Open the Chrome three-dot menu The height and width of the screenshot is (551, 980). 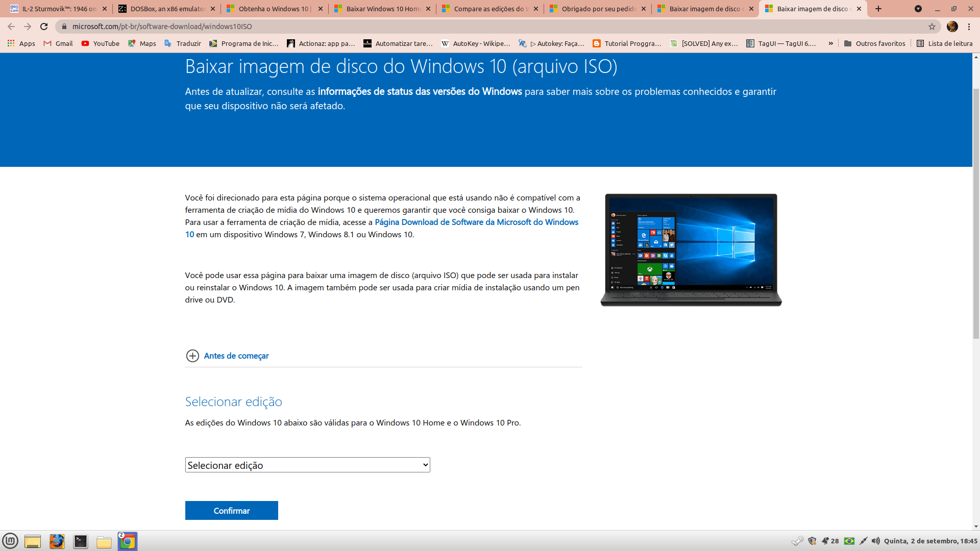(969, 27)
